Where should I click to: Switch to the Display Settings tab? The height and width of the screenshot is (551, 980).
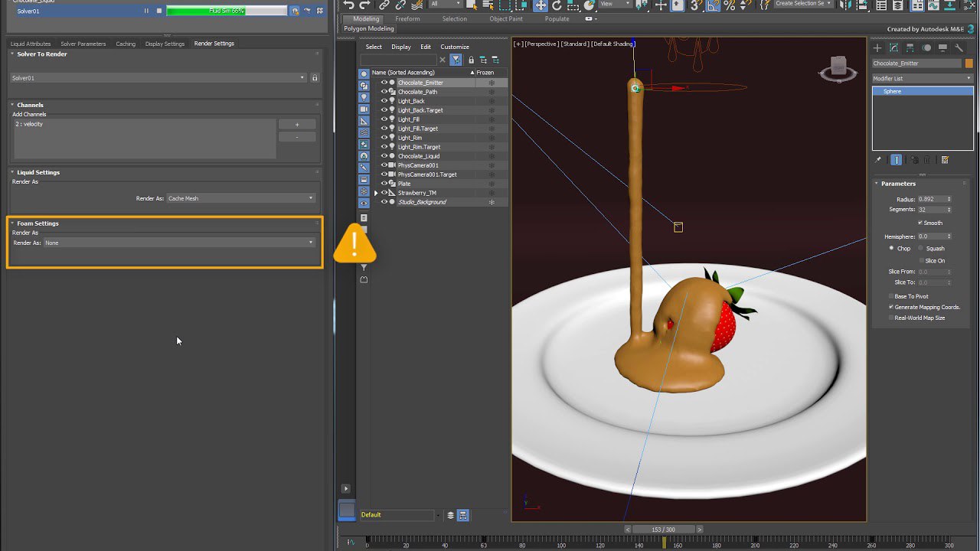point(165,44)
